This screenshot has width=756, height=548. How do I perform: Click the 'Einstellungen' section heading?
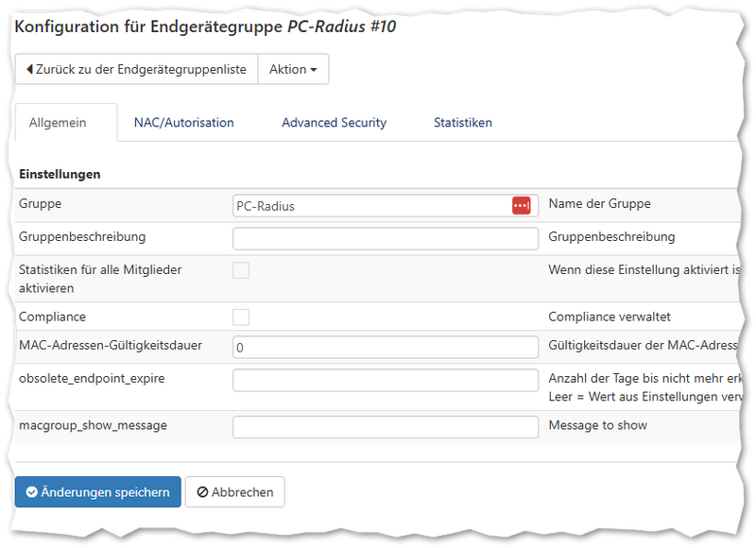[x=60, y=174]
